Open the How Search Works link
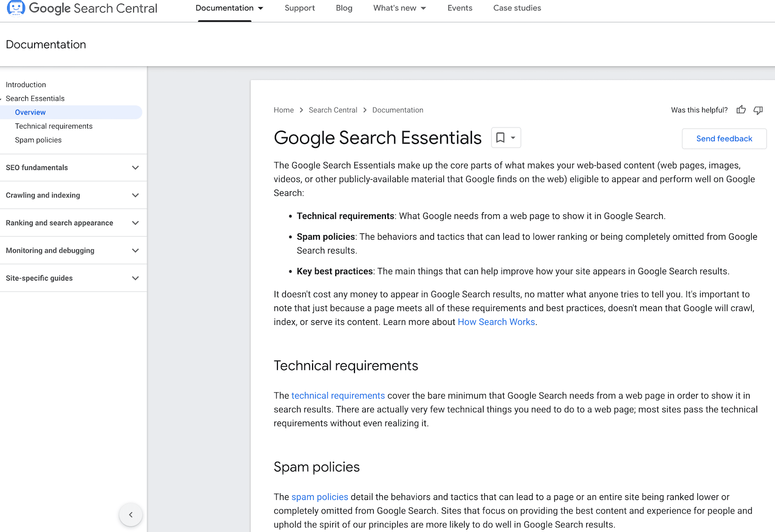The width and height of the screenshot is (775, 532). pos(497,322)
